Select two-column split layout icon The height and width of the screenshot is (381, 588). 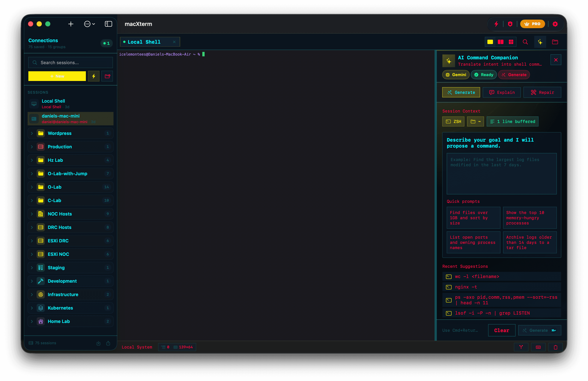(500, 42)
